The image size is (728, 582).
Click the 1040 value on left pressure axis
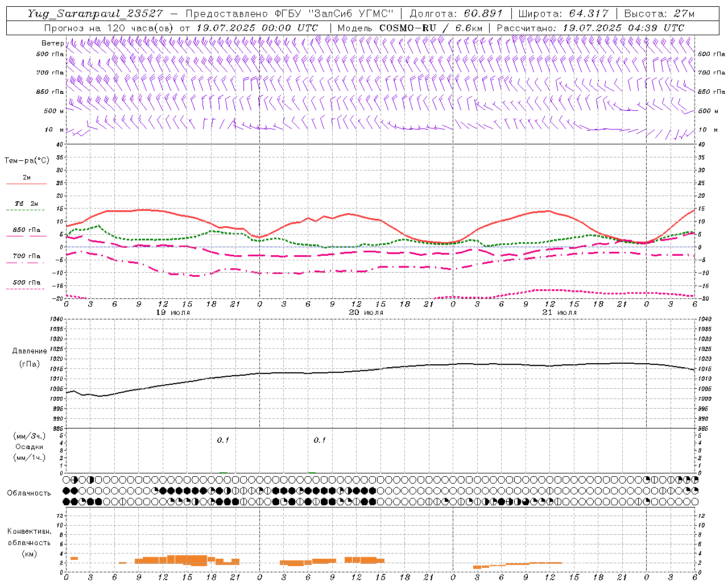[57, 319]
